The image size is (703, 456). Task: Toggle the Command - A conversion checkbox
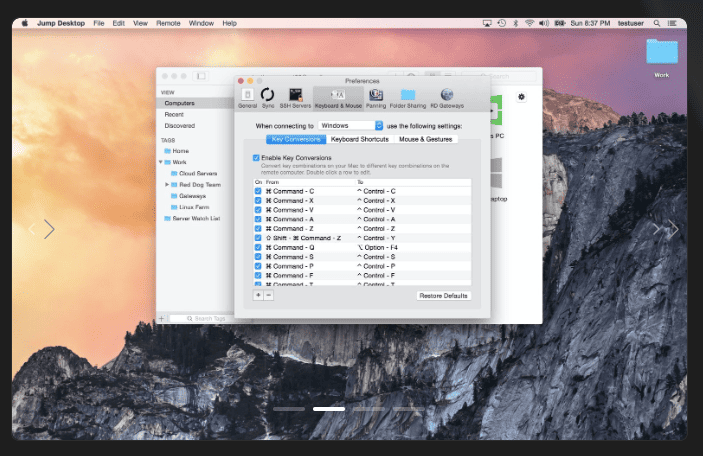click(258, 219)
